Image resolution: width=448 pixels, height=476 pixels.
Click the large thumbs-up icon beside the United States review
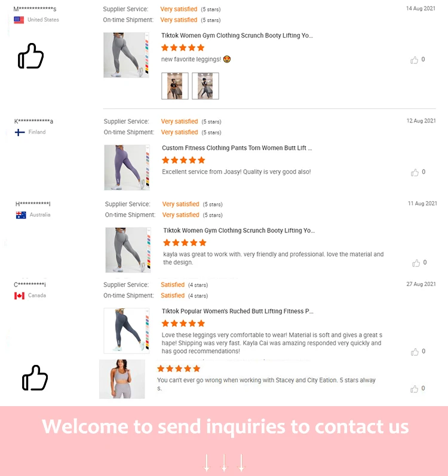(x=30, y=56)
